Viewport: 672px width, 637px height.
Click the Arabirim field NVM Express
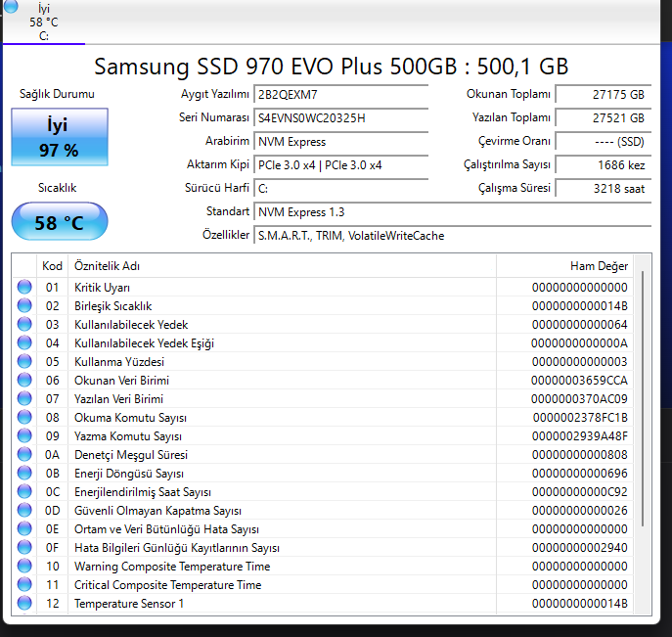[x=341, y=142]
